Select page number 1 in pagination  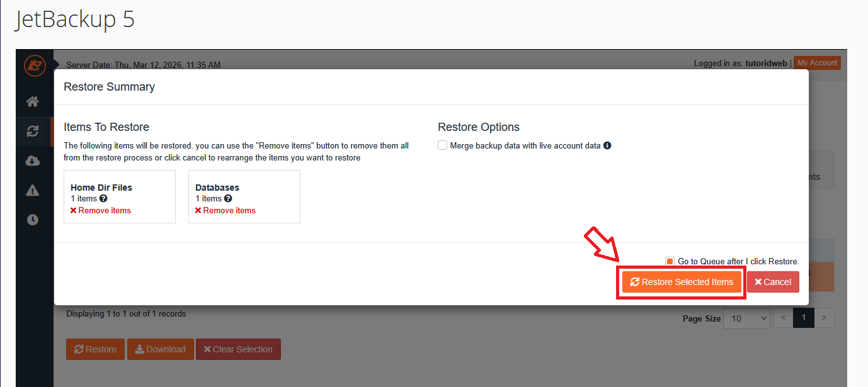click(803, 318)
